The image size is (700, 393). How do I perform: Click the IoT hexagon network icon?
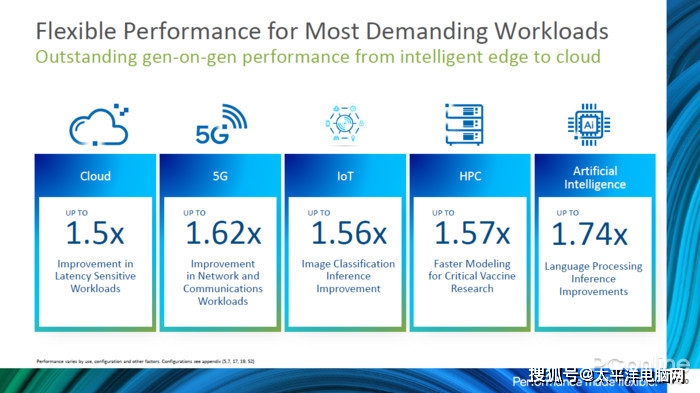click(x=345, y=123)
